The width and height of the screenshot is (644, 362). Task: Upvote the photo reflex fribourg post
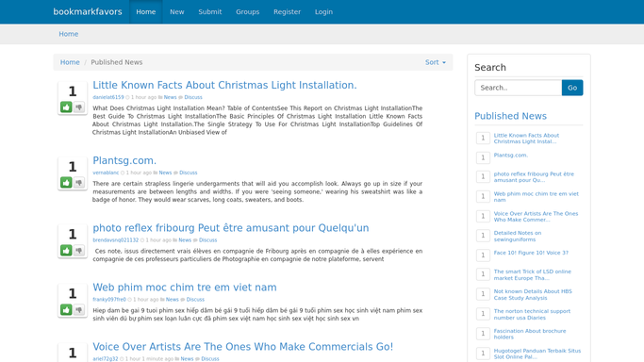pos(66,251)
